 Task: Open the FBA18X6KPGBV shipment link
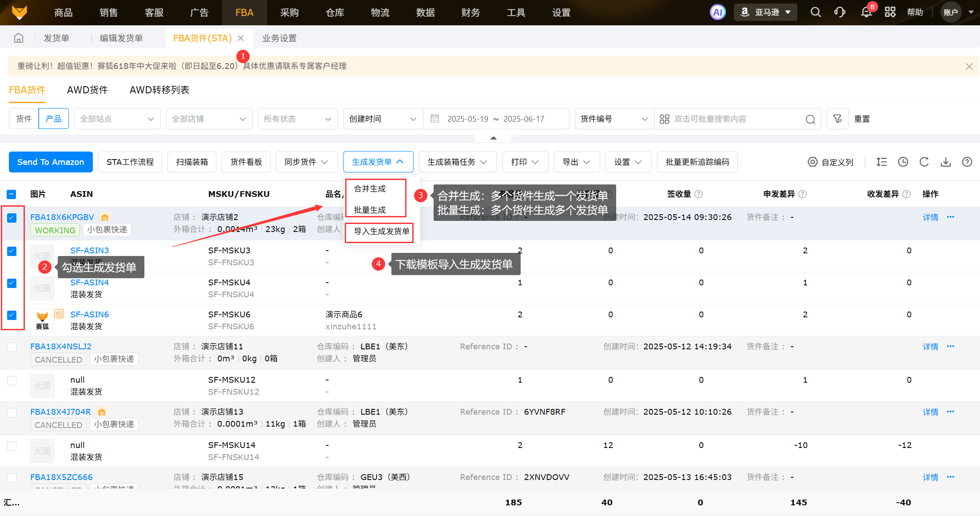click(x=62, y=217)
